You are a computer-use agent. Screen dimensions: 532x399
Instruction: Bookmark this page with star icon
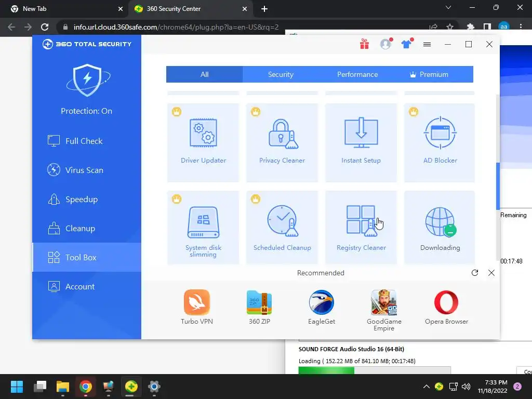(x=450, y=27)
